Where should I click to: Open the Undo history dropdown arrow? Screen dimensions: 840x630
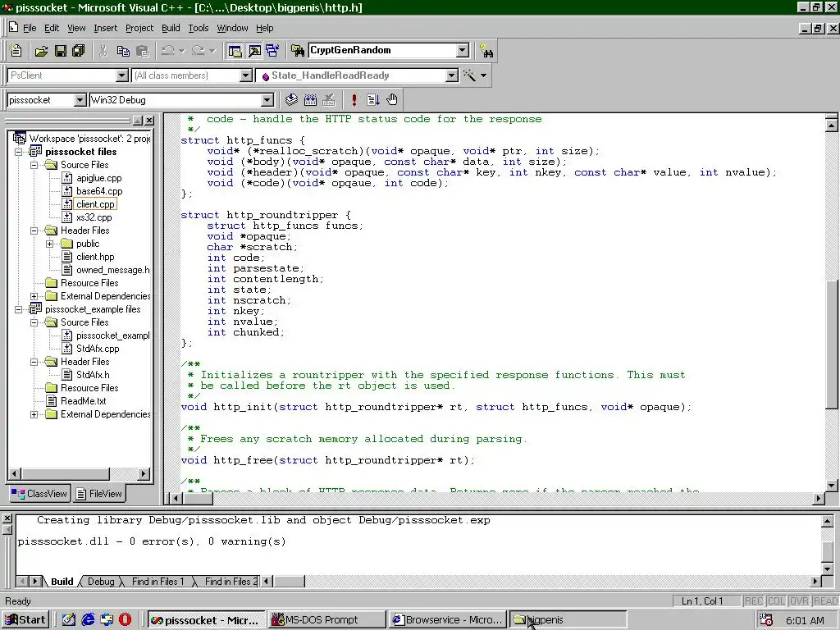click(x=181, y=51)
